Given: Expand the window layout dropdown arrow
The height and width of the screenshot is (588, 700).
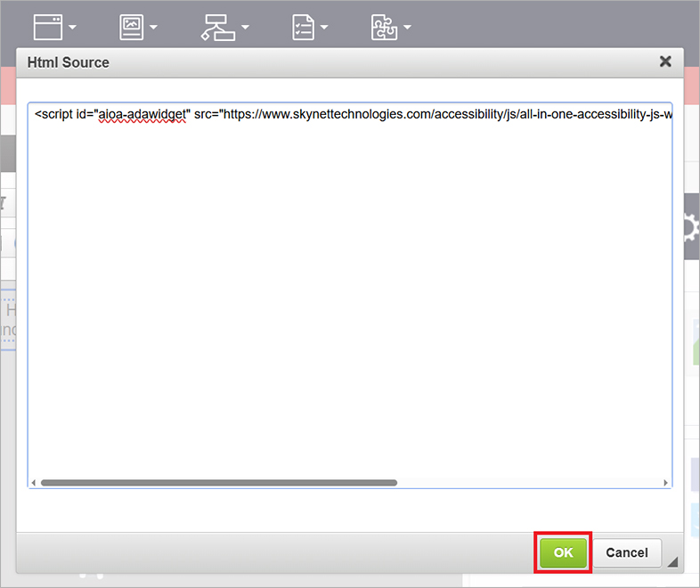Looking at the screenshot, I should click(x=72, y=28).
